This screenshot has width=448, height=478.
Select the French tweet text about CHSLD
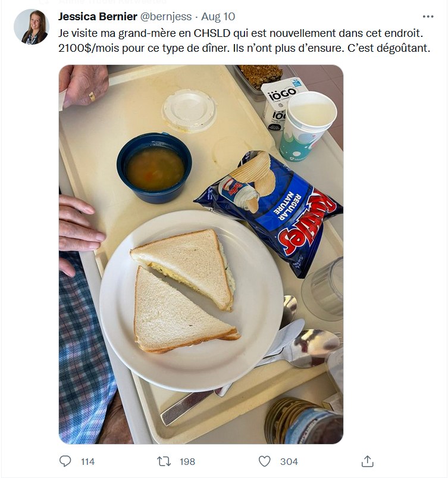coord(244,40)
